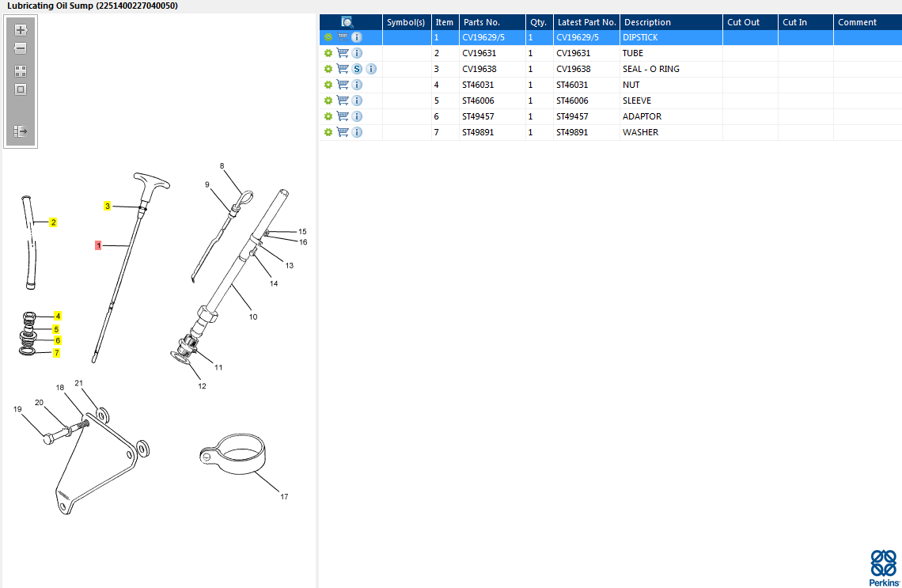
Task: Add DIPSTICK CV19629/5 to cart
Action: tap(343, 37)
